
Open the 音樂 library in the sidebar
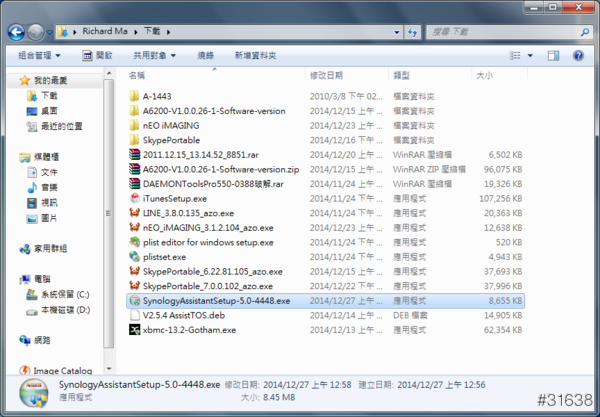click(49, 187)
